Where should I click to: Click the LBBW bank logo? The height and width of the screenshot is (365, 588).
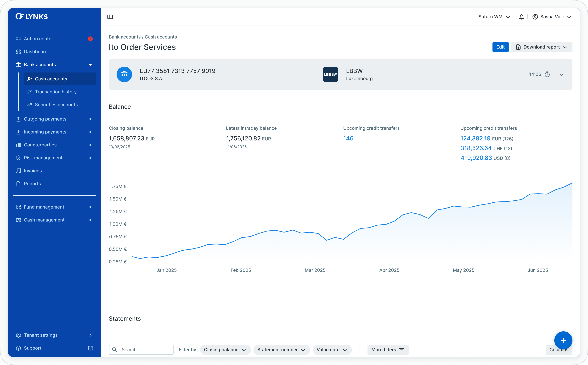(x=330, y=75)
